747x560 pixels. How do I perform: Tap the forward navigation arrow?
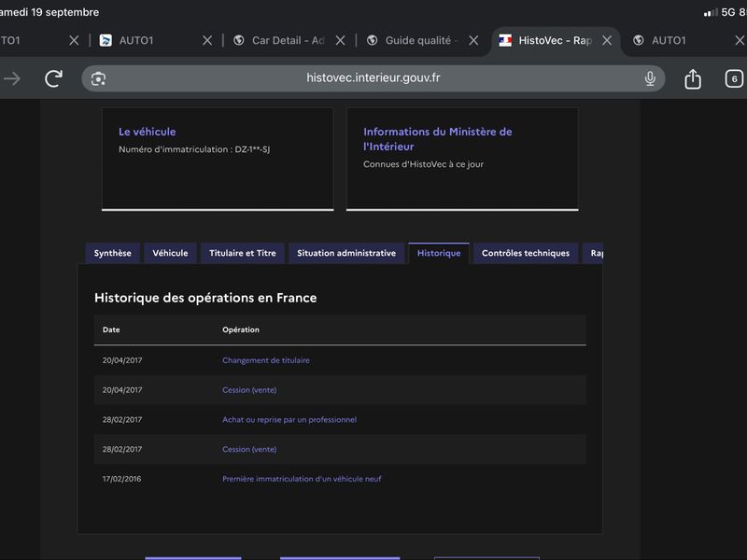click(x=12, y=78)
